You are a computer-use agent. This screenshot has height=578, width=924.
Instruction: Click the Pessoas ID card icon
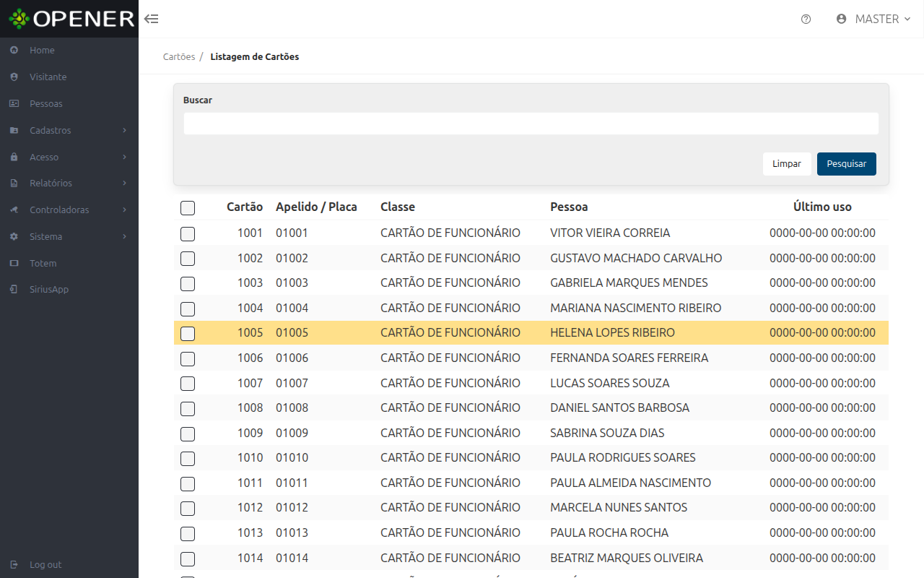pos(14,103)
